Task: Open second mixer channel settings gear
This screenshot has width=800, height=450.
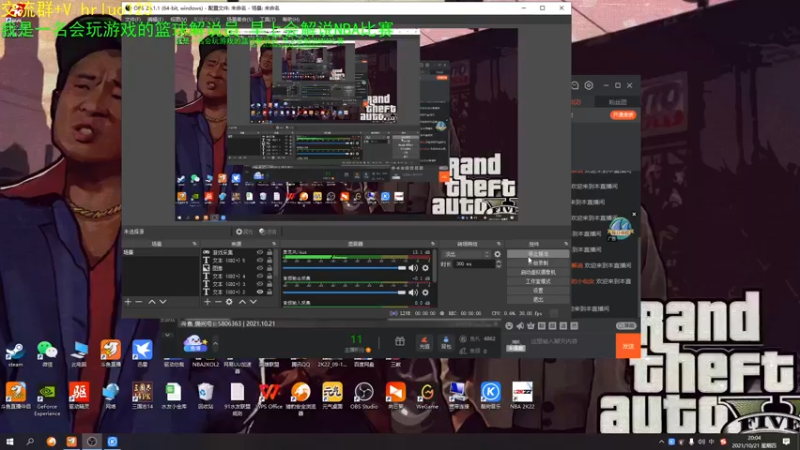Action: [425, 292]
